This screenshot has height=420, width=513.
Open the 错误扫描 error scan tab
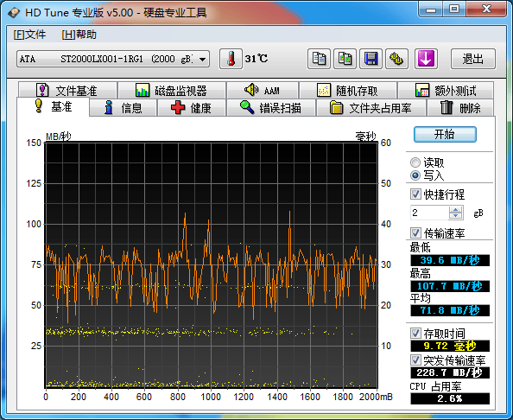271,108
